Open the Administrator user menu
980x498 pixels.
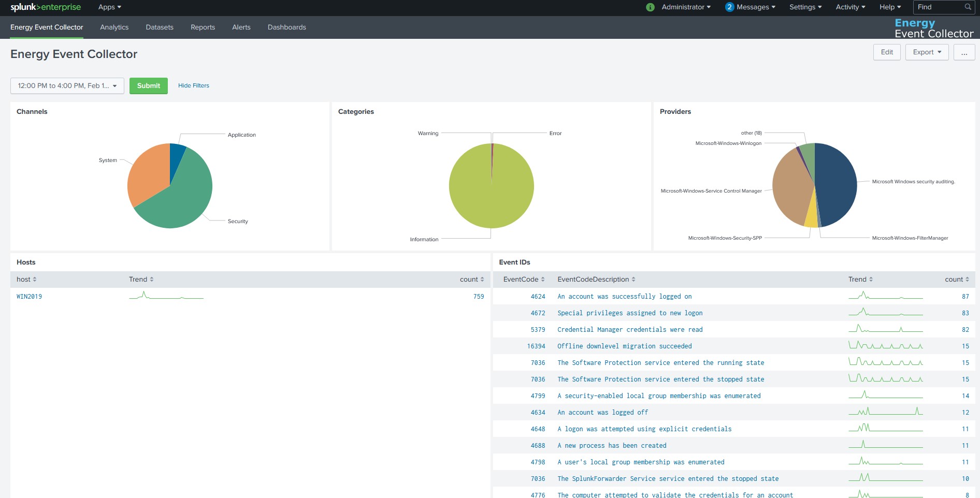(x=686, y=7)
